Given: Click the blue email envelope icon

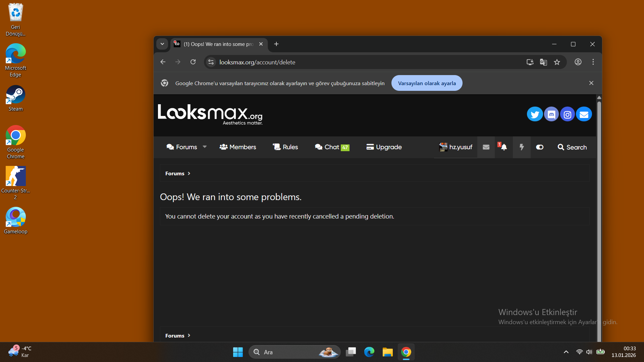Looking at the screenshot, I should tap(584, 115).
